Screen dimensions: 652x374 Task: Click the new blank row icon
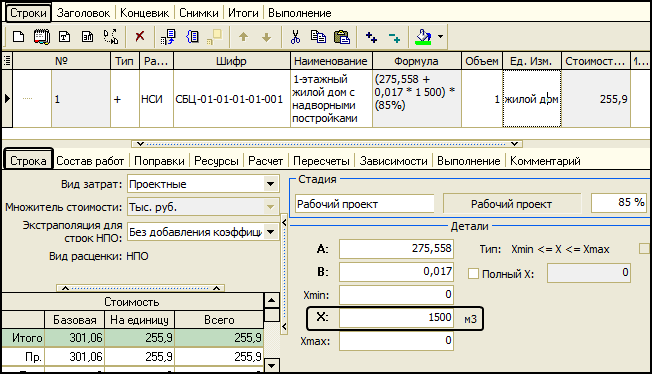point(18,37)
